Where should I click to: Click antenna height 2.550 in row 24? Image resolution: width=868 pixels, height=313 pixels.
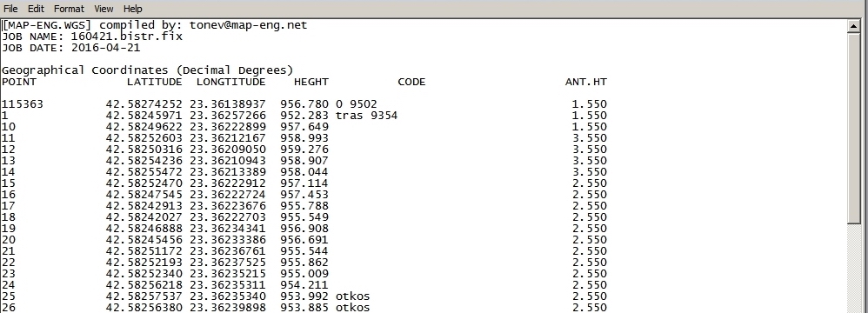click(x=590, y=285)
